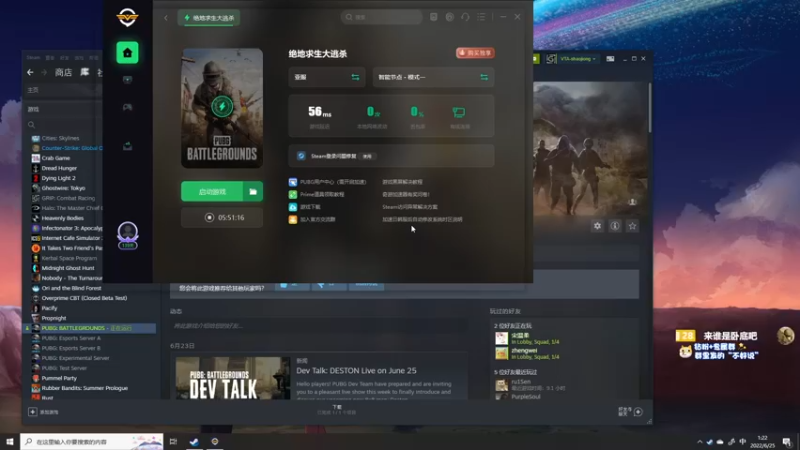Screen dimensions: 800x450
Task: Click the 56 ms latency value
Action: (x=320, y=111)
